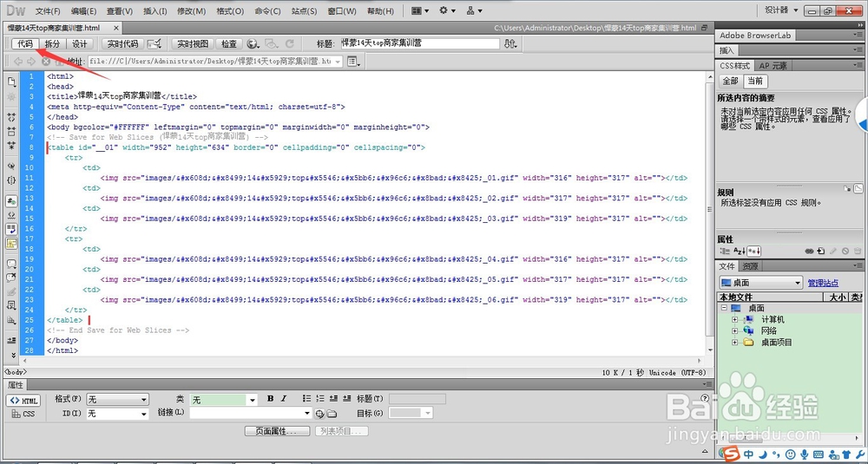Click Open Documents icon in coding toolbar

tap(11, 82)
